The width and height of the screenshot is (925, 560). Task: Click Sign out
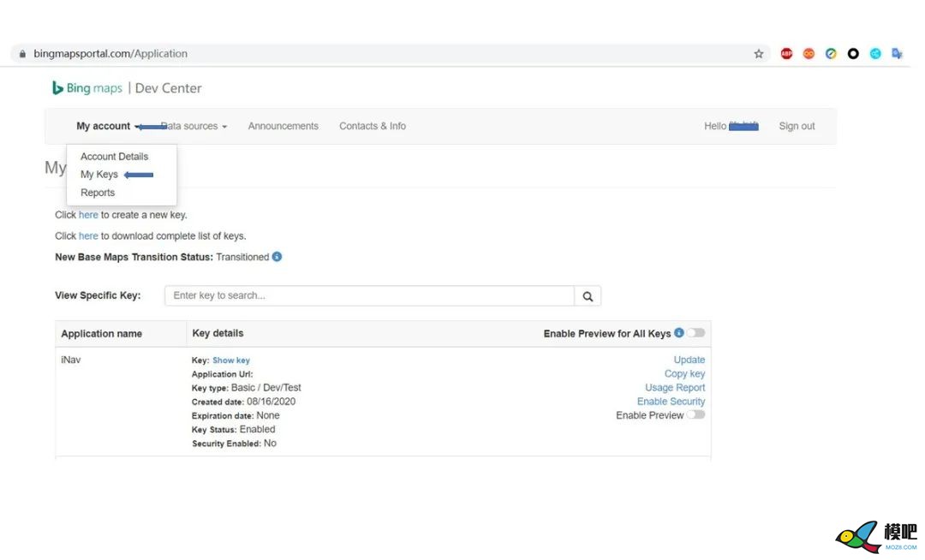pyautogui.click(x=797, y=126)
